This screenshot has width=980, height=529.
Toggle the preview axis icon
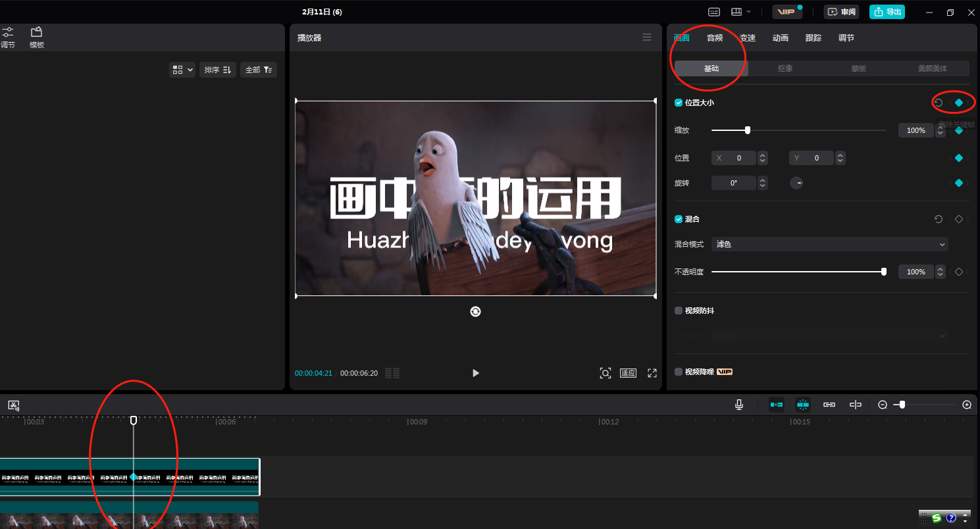tap(856, 405)
